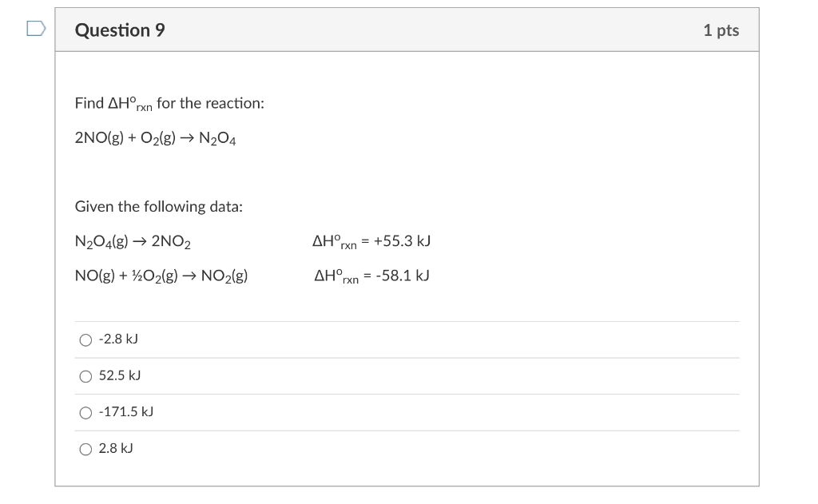
Task: Select the -171.5 kJ answer radio button
Action: [85, 413]
